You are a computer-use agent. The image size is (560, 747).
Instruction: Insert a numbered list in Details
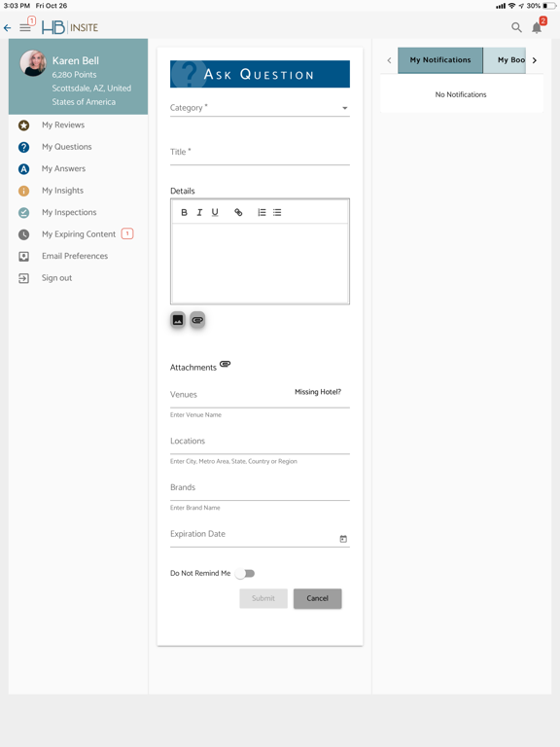[x=262, y=212]
